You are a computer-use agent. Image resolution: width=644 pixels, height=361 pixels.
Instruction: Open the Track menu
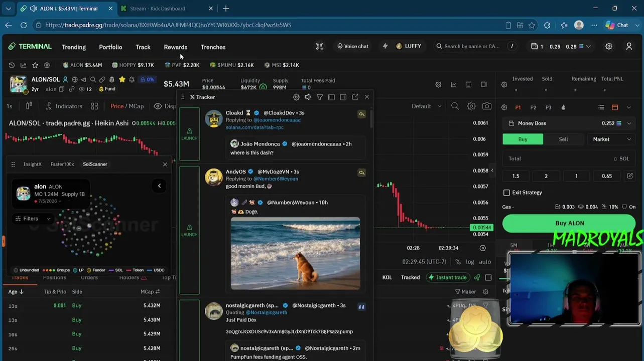click(143, 47)
